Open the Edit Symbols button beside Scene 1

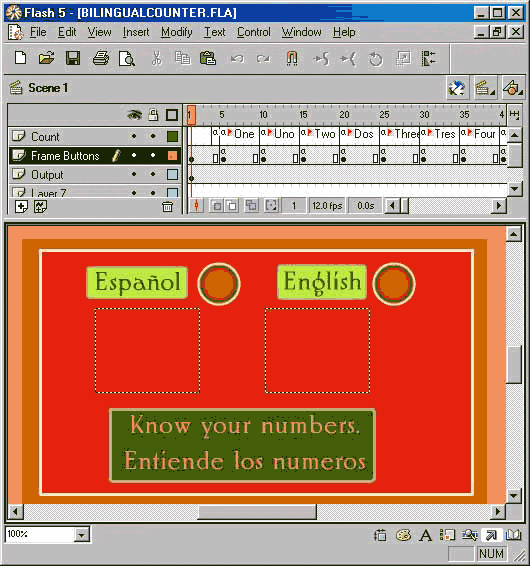click(512, 88)
